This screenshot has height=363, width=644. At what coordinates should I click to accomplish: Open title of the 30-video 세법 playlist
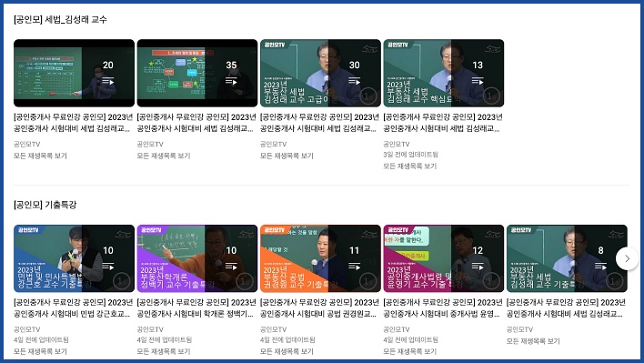coord(319,123)
